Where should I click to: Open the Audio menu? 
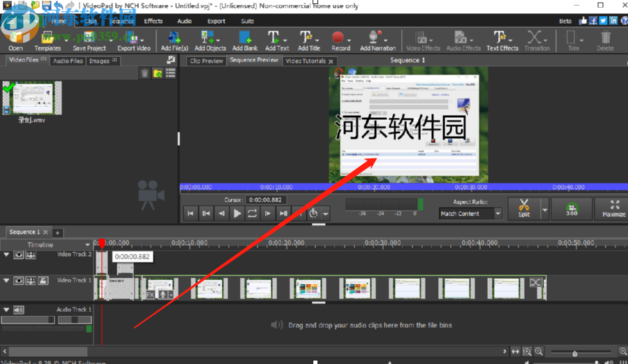pos(185,21)
